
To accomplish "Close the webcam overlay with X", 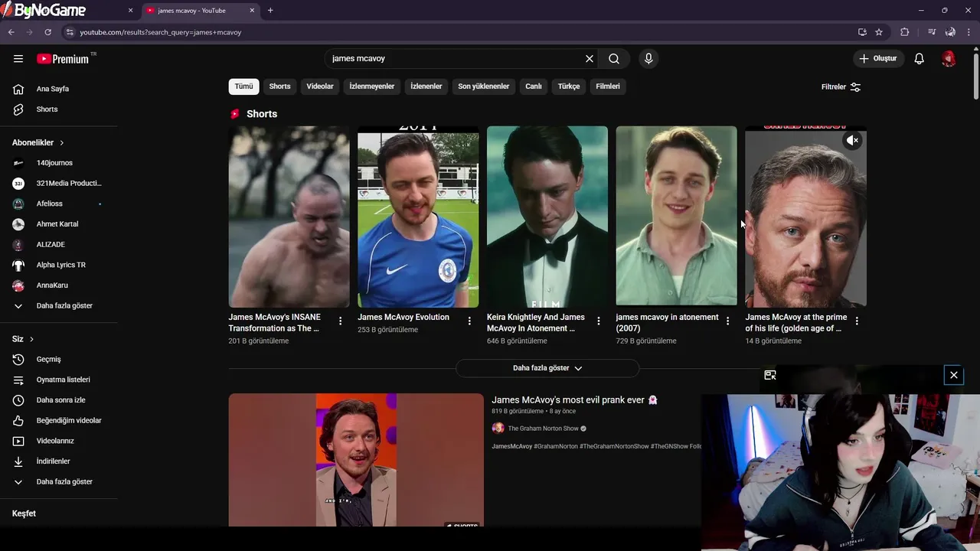I will 954,375.
